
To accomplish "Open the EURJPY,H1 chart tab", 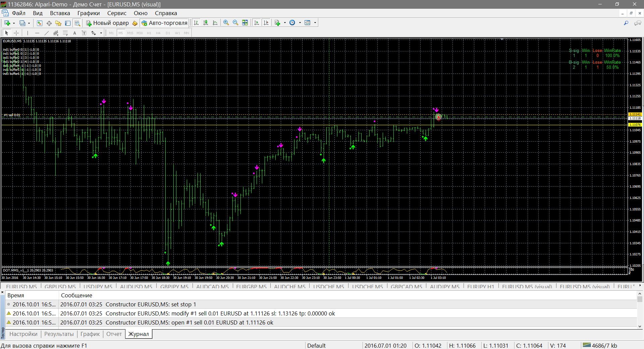I will click(x=481, y=287).
